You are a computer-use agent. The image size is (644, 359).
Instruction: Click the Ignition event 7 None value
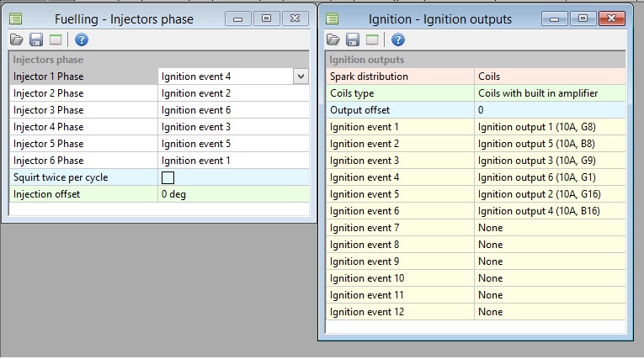coord(551,228)
